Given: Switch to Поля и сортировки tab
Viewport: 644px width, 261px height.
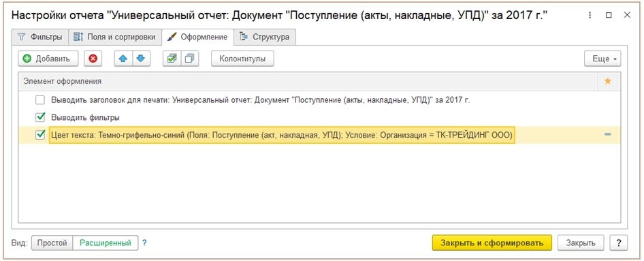Looking at the screenshot, I should point(114,37).
